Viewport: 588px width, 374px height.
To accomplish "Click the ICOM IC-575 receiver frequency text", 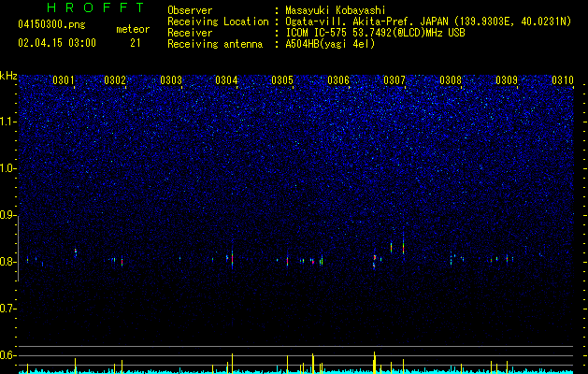I will pos(375,33).
